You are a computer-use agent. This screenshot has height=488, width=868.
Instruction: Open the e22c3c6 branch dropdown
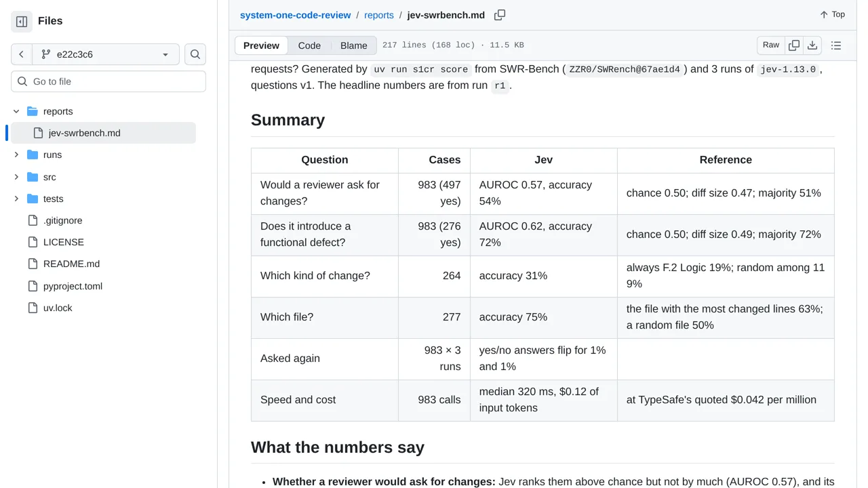pos(106,54)
